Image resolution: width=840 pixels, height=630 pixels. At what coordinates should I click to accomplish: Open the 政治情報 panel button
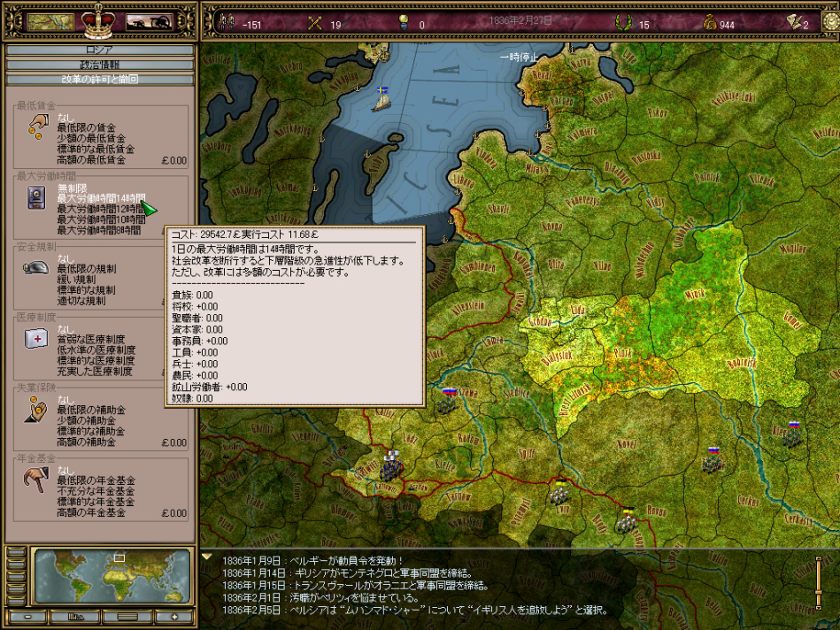point(100,65)
